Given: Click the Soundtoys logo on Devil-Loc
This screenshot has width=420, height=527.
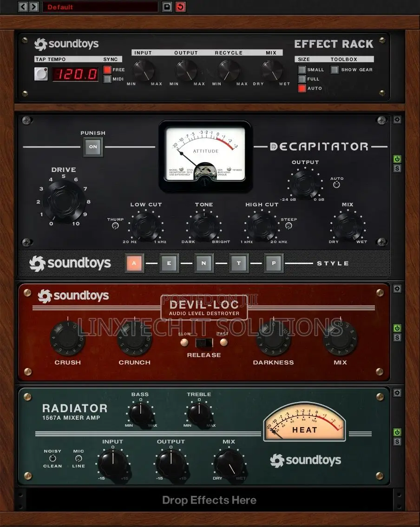Looking at the screenshot, I should 73,296.
